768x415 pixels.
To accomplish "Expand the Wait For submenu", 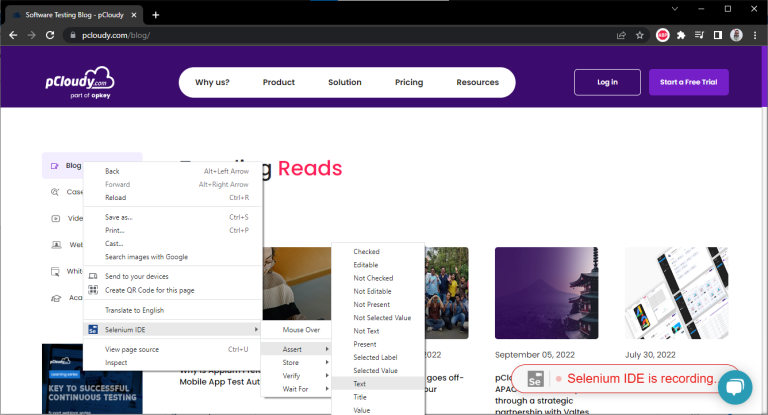I will point(295,388).
